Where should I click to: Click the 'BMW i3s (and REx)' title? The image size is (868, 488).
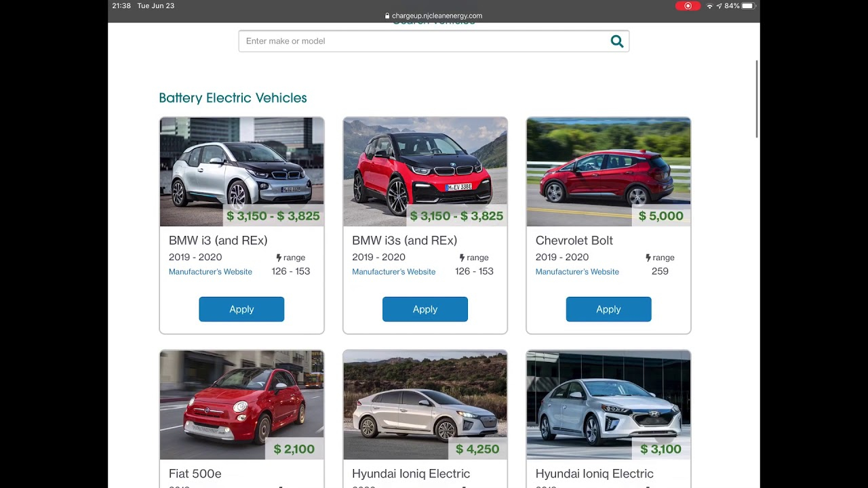(x=404, y=241)
